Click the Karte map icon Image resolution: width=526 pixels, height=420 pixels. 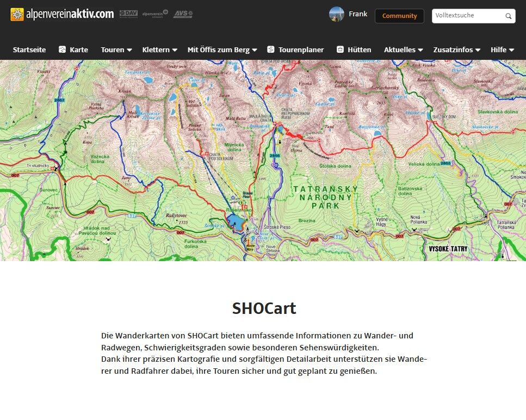pyautogui.click(x=62, y=50)
